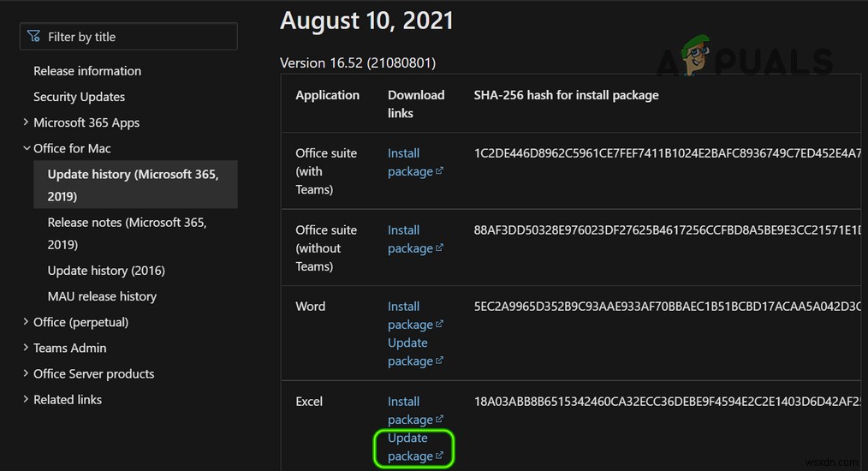Screen dimensions: 868x471
Task: Click the August 10, 2021 heading
Action: (x=366, y=21)
